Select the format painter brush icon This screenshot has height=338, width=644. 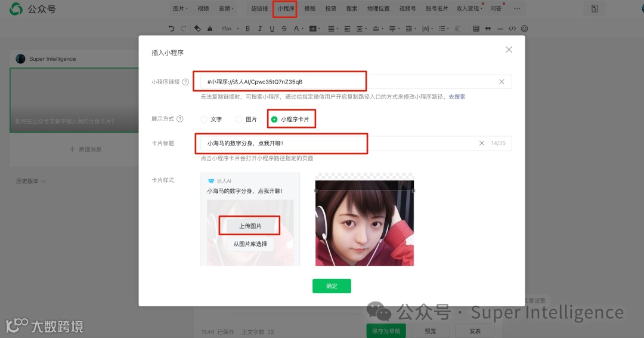[x=210, y=29]
